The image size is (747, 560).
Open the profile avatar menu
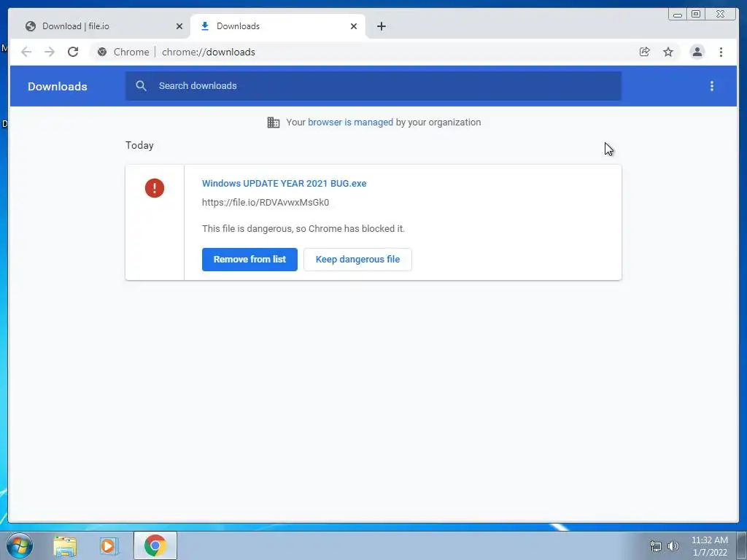[697, 52]
